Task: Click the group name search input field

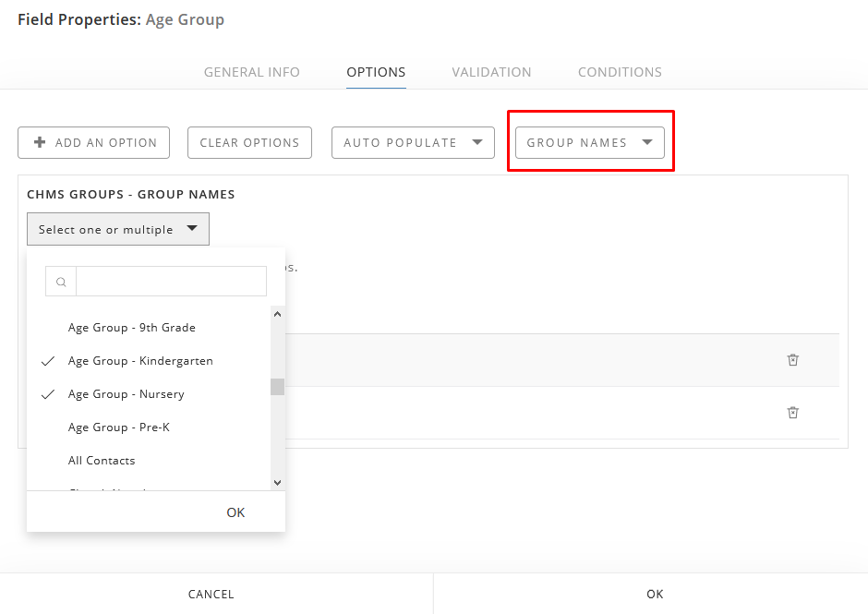Action: click(171, 281)
